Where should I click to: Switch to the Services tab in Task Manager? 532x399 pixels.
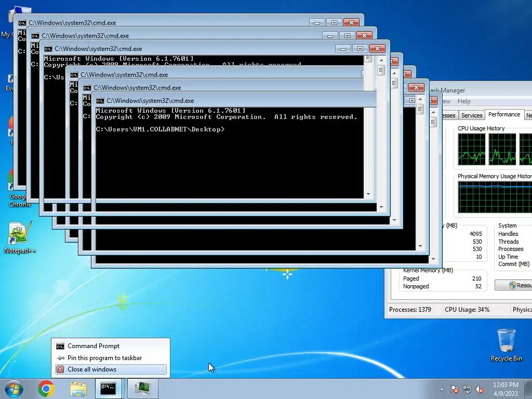coord(472,115)
